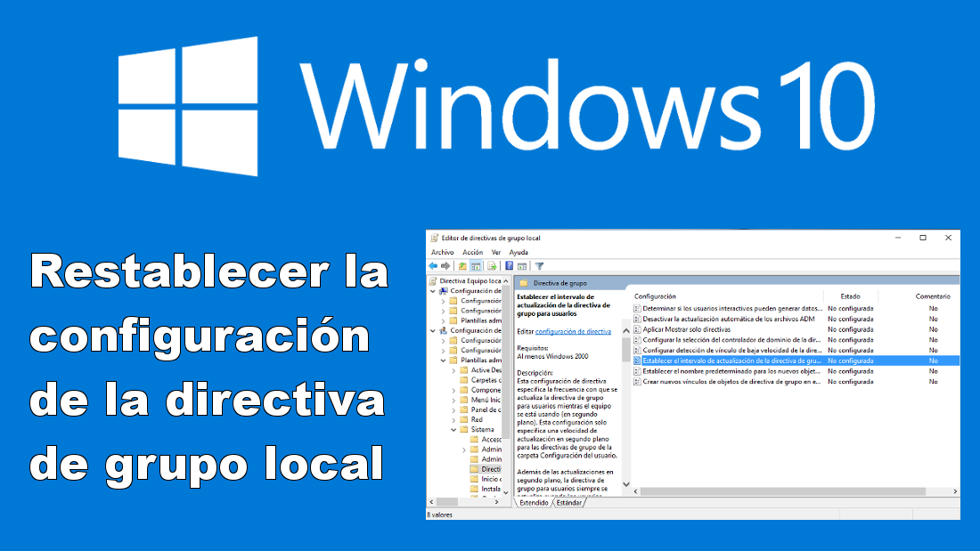The width and height of the screenshot is (980, 551).
Task: Expand the Panel de c tree node
Action: pyautogui.click(x=453, y=409)
